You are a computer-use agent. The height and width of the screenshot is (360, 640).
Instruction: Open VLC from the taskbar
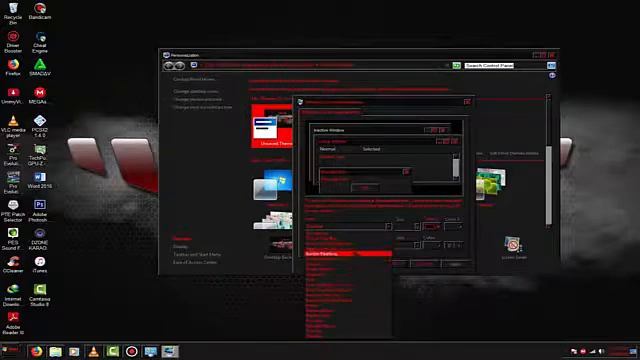click(x=93, y=351)
